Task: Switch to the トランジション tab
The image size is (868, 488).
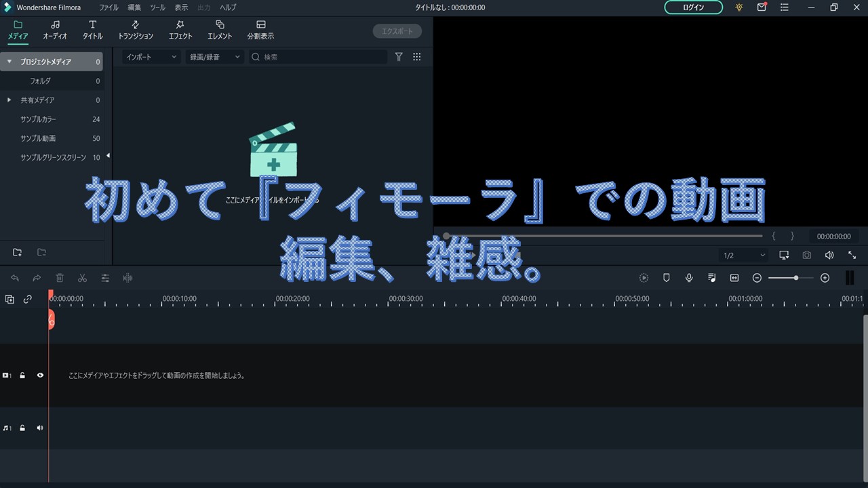Action: (x=136, y=30)
